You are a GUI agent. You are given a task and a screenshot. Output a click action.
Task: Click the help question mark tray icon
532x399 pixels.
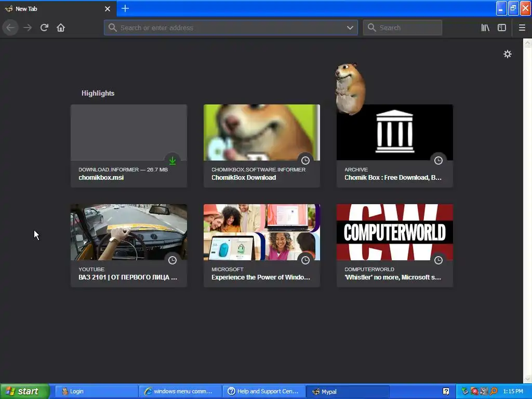coord(446,391)
